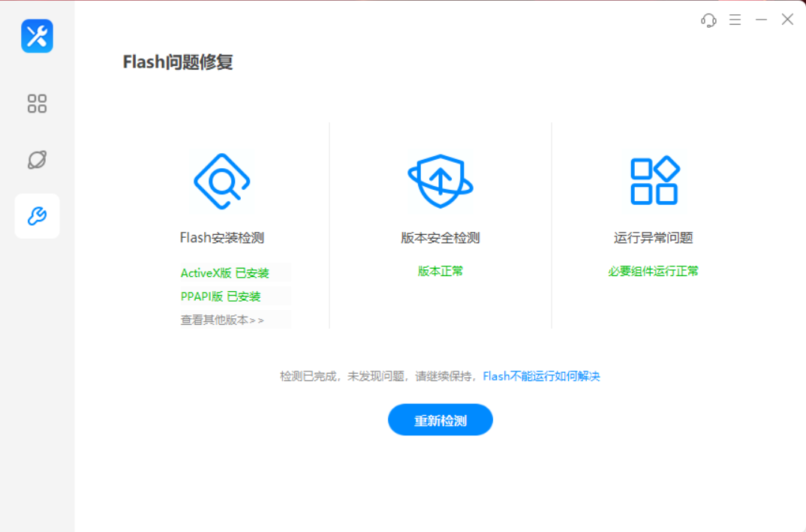Viewport: 806px width, 532px height.
Task: Select the planet browser icon in sidebar
Action: [x=36, y=160]
